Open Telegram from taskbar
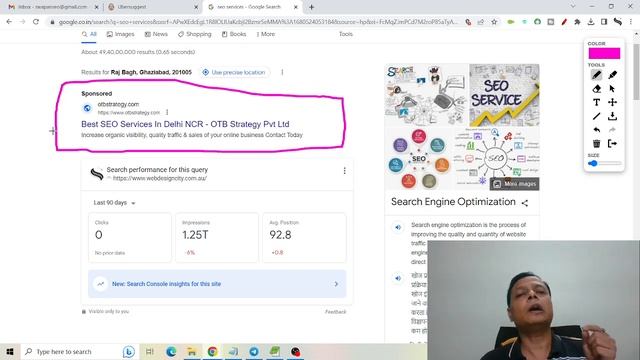 (x=254, y=351)
